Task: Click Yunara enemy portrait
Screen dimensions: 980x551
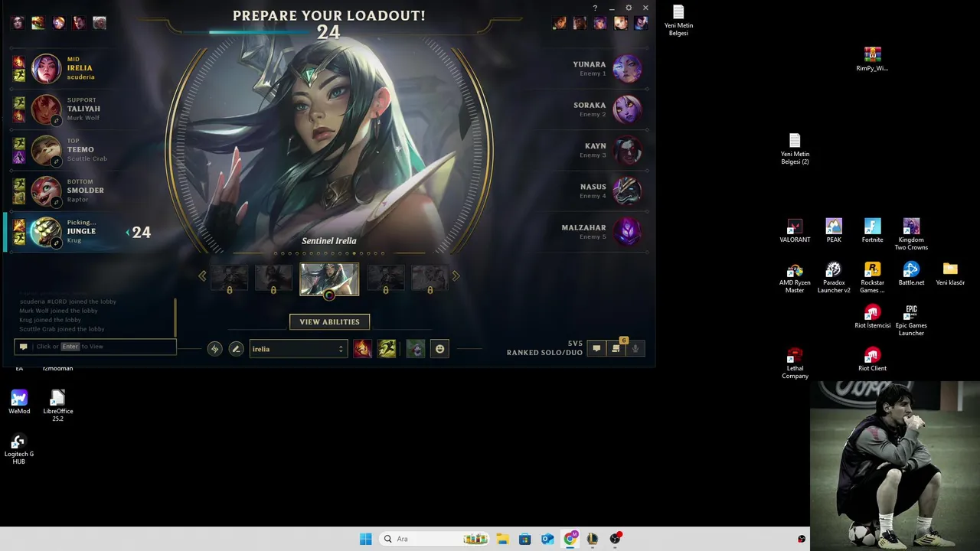Action: [x=628, y=69]
